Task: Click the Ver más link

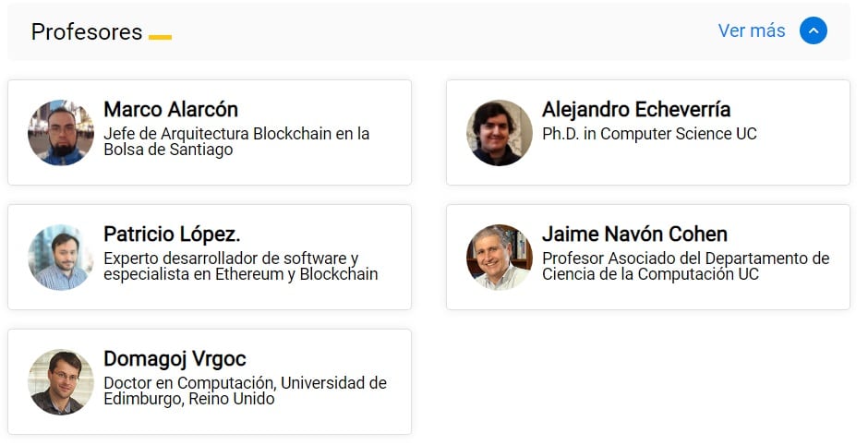Action: [x=752, y=31]
